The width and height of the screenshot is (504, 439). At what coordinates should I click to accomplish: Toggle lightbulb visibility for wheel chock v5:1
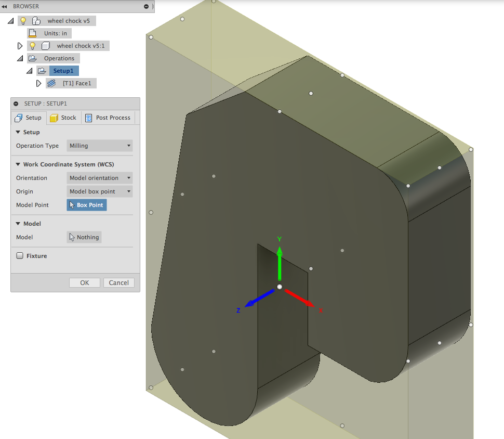click(32, 46)
